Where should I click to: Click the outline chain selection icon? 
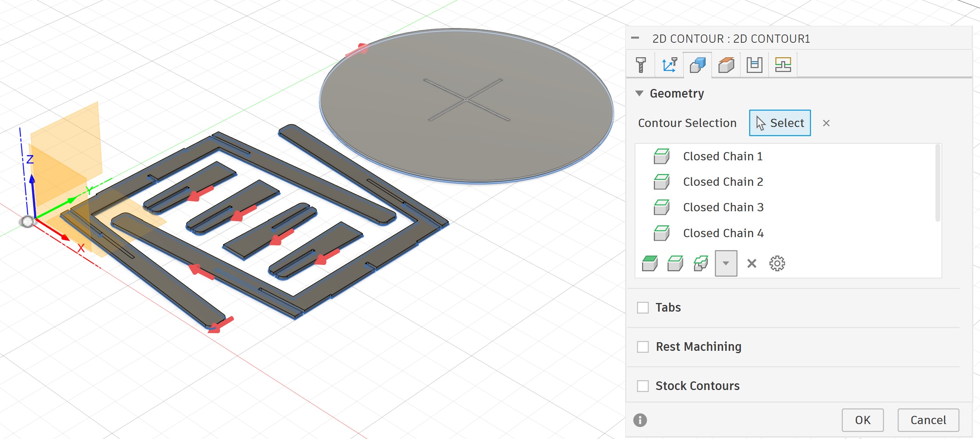675,263
